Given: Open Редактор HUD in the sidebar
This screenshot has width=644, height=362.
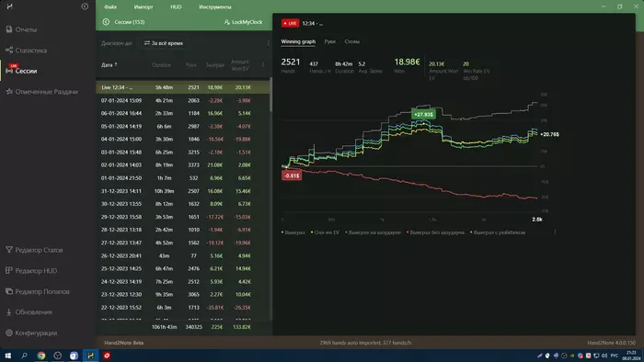Looking at the screenshot, I should click(x=31, y=270).
